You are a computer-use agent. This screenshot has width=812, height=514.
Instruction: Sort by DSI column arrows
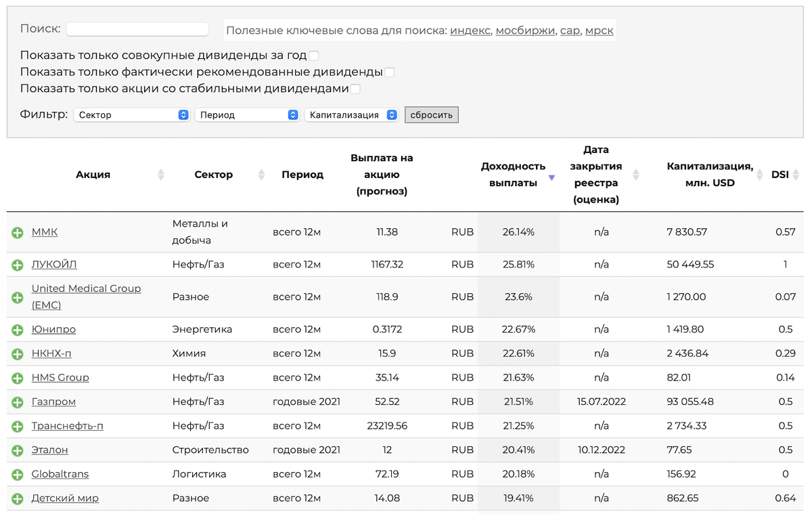[796, 175]
